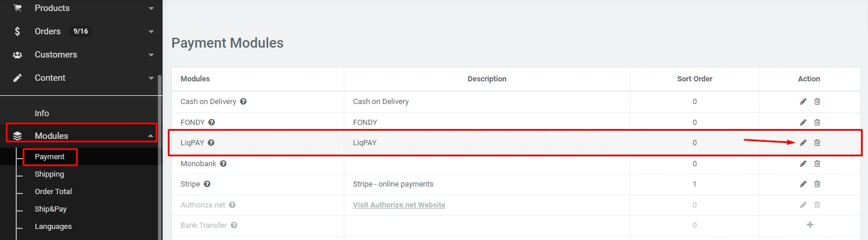Expand the Products menu
The width and height of the screenshot is (868, 240).
[x=151, y=9]
